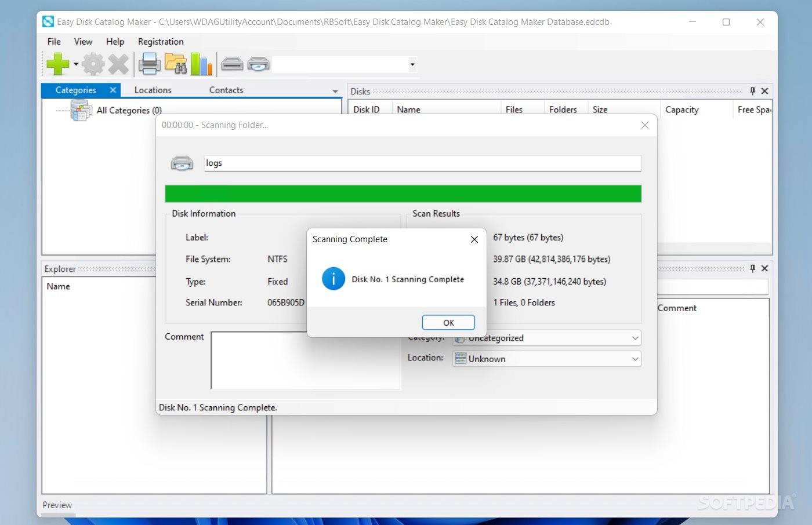Click the gray X delete toolbar icon

click(x=118, y=64)
